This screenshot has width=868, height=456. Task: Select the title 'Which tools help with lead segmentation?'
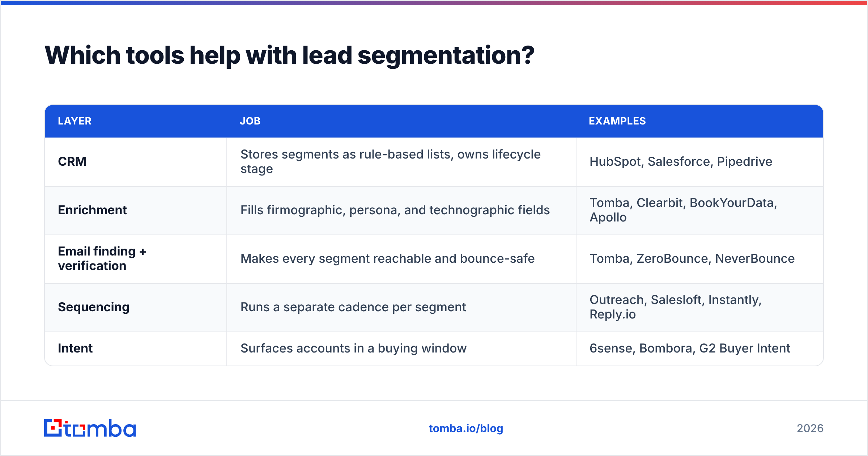coord(289,55)
